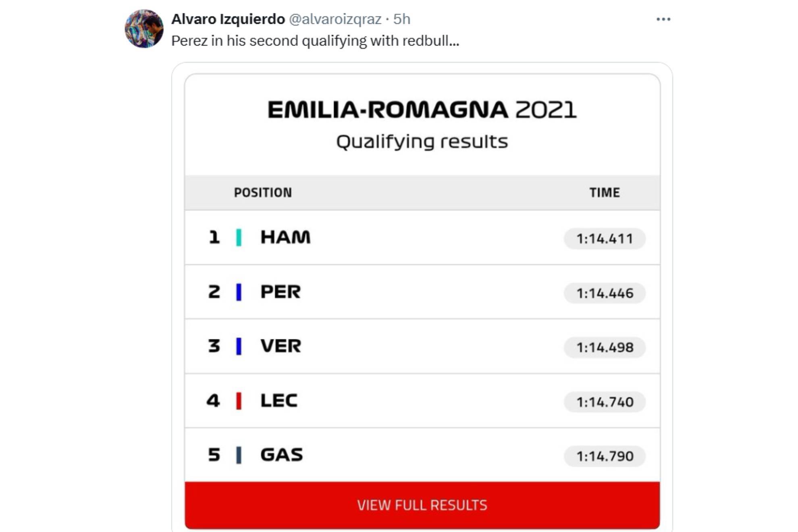Open the @alvaroizqraz handle link
The image size is (798, 532).
(335, 19)
